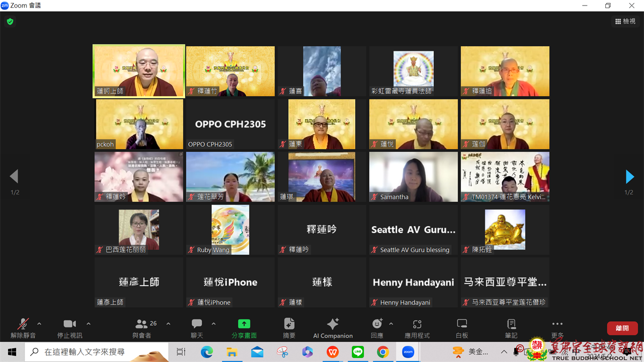Go to next page of participants
The width and height of the screenshot is (644, 362).
tap(629, 176)
